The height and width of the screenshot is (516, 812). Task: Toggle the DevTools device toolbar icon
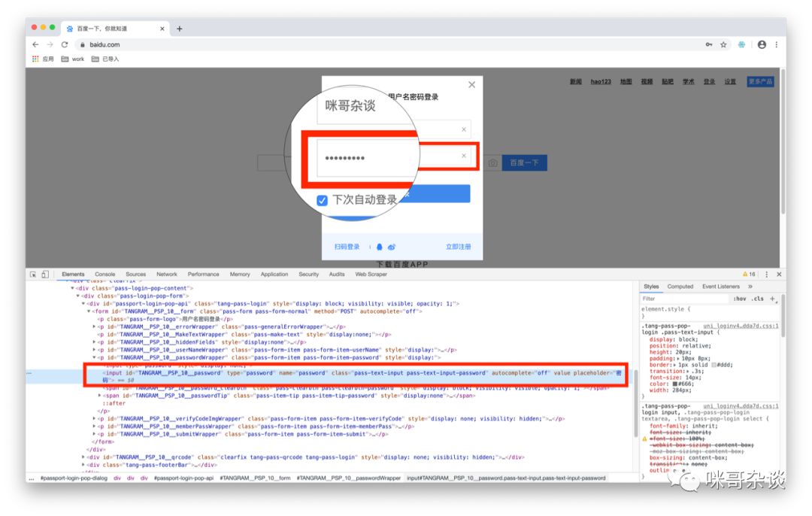click(x=45, y=275)
